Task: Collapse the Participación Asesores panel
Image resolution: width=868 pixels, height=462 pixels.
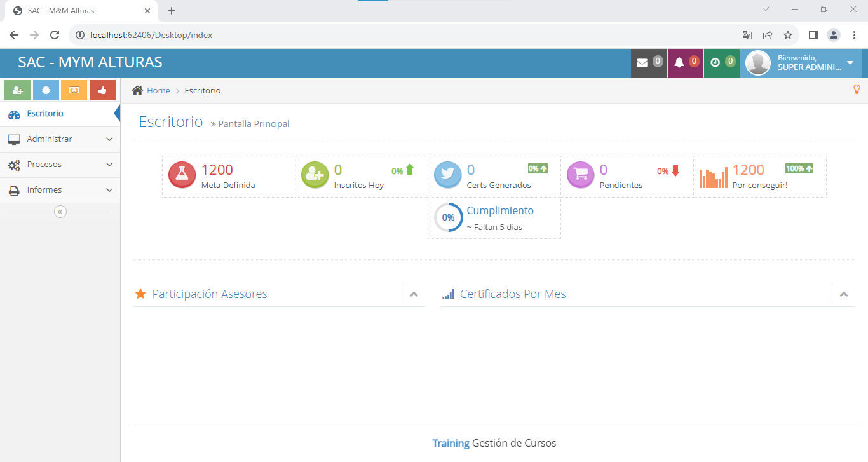Action: tap(414, 294)
